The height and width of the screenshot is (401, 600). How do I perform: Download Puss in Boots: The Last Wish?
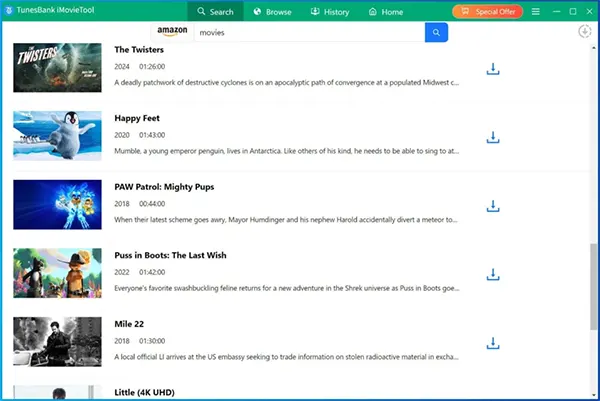pyautogui.click(x=492, y=274)
